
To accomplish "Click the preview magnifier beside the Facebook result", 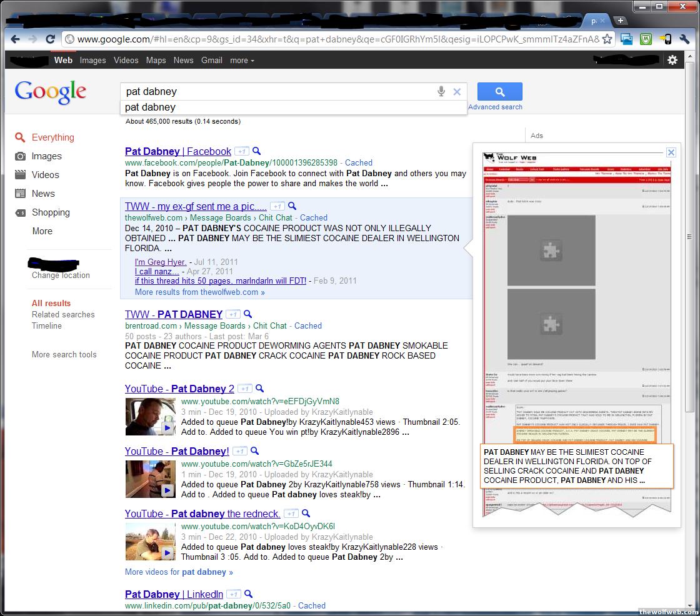I will click(256, 151).
